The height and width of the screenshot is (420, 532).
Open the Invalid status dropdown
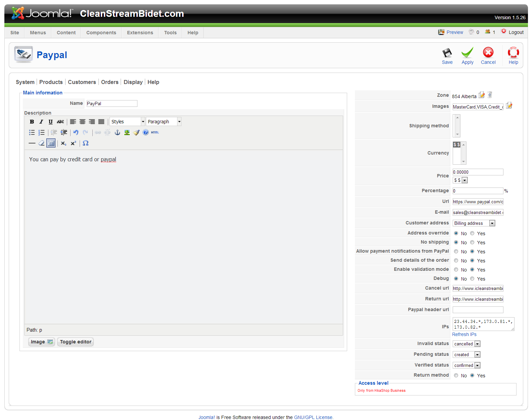coord(466,344)
